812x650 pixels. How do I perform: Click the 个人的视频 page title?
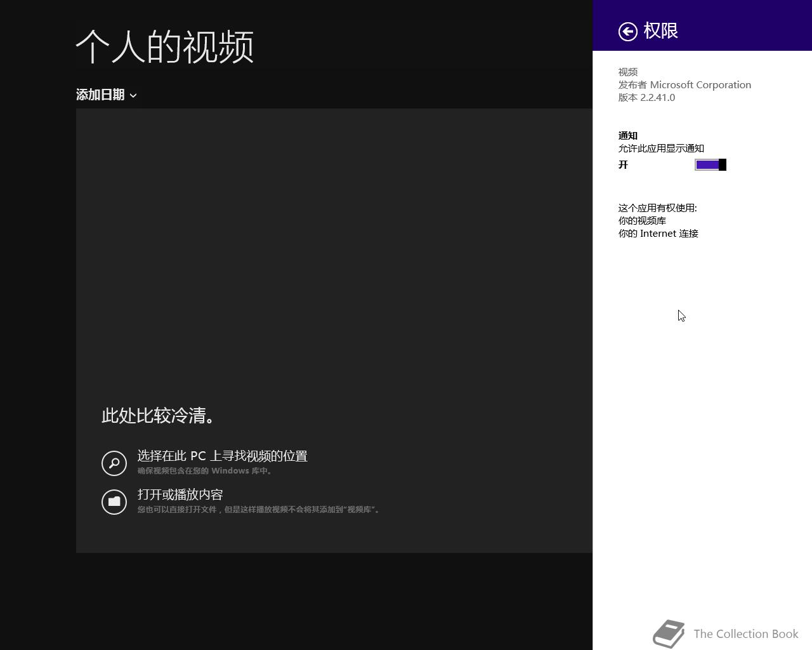coord(165,46)
